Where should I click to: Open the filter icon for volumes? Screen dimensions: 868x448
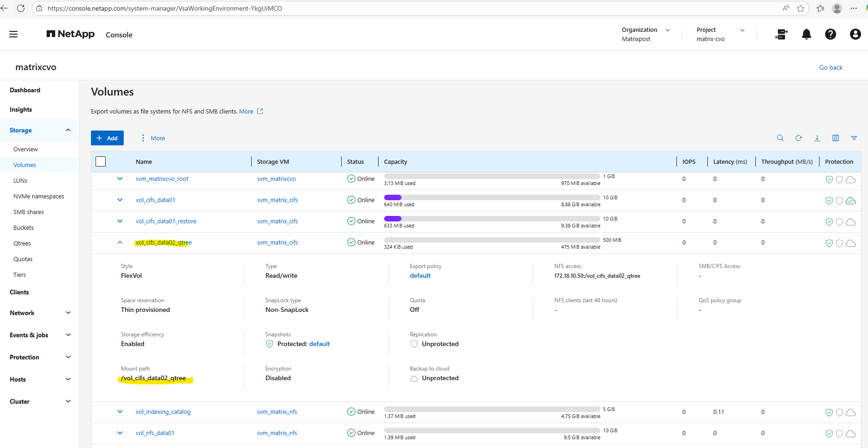pos(854,138)
